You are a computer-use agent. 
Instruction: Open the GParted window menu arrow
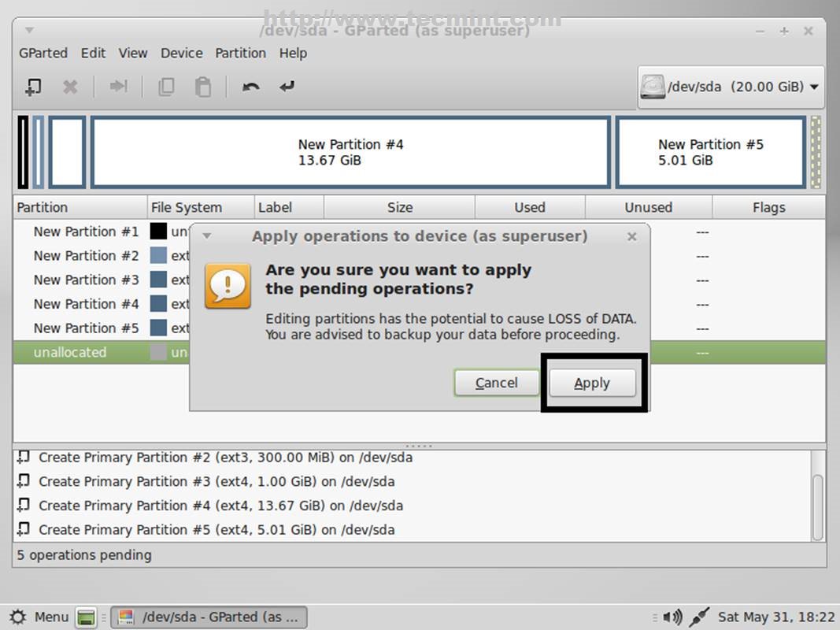(x=29, y=31)
